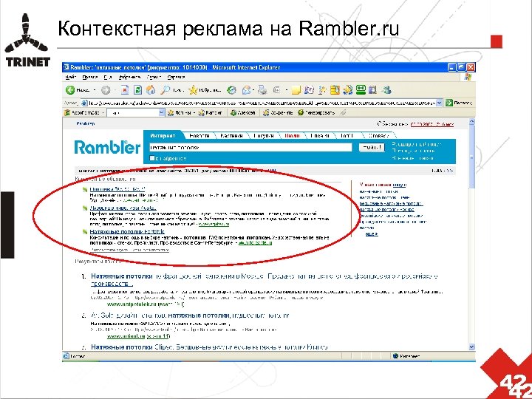
Task: Switch to the Новости tab
Action: click(x=199, y=136)
